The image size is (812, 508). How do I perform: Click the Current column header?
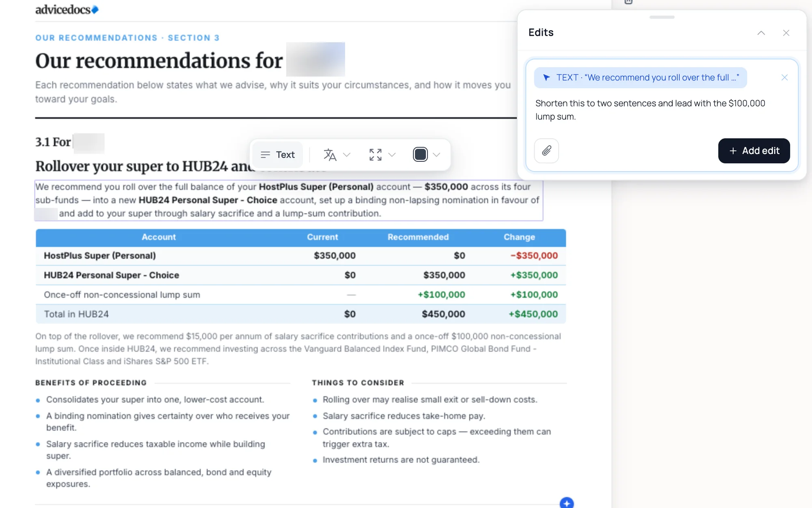pos(322,237)
